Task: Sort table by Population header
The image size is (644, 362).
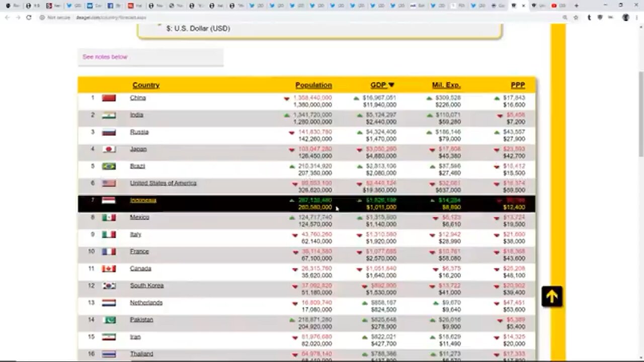Action: 313,85
